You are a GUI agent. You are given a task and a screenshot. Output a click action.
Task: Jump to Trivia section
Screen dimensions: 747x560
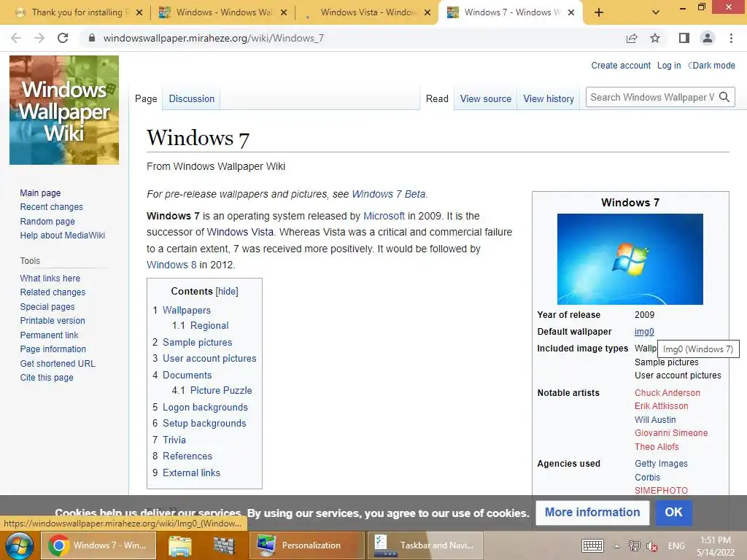[174, 440]
